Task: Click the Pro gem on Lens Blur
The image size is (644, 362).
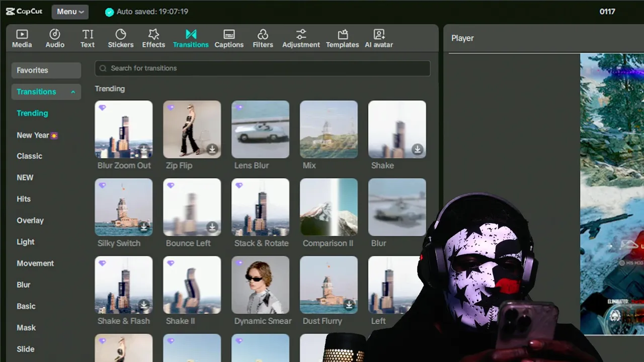Action: 239,108
